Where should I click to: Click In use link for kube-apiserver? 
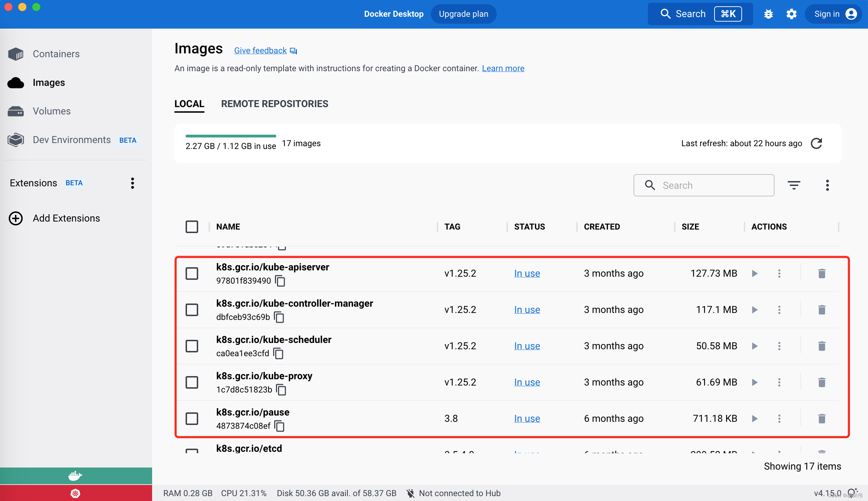coord(527,274)
